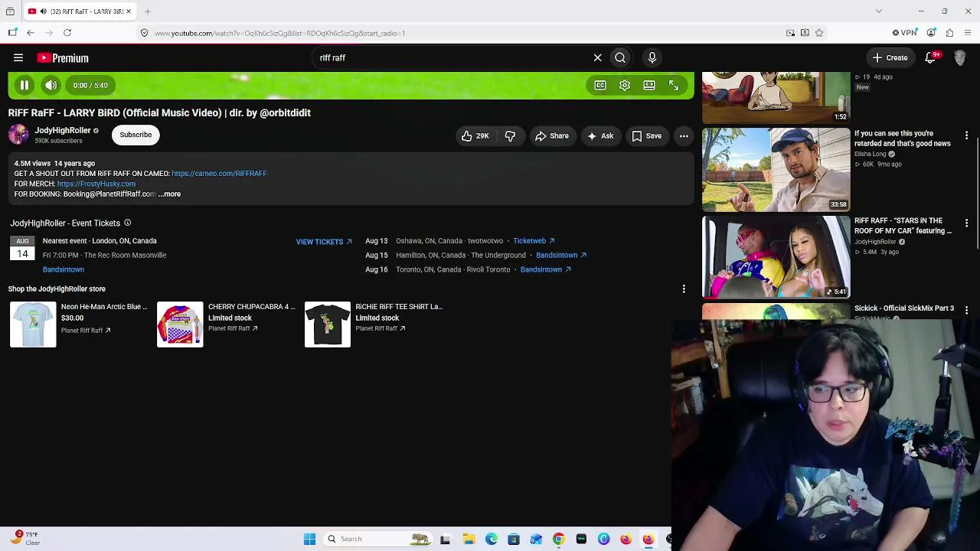
Task: Open store section options menu
Action: pyautogui.click(x=684, y=289)
